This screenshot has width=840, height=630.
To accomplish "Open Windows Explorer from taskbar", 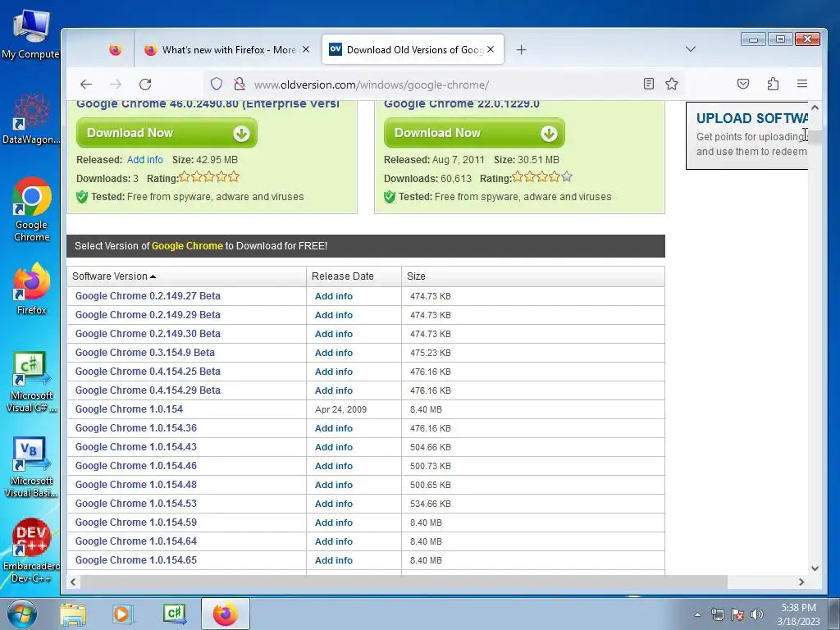I will [73, 614].
